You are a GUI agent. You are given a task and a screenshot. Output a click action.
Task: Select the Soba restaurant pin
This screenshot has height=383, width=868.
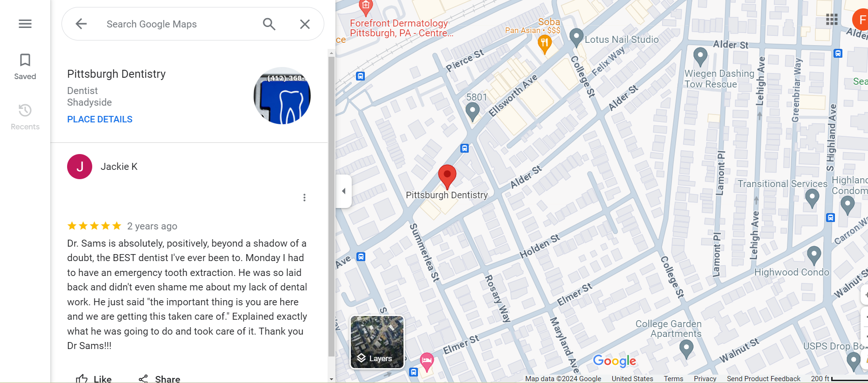545,45
